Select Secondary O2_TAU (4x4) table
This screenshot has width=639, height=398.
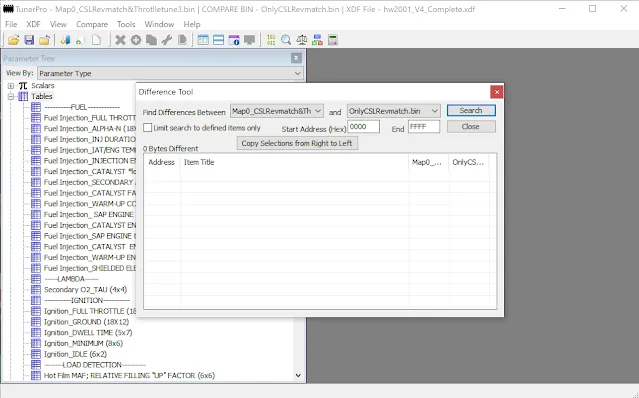[x=85, y=290]
